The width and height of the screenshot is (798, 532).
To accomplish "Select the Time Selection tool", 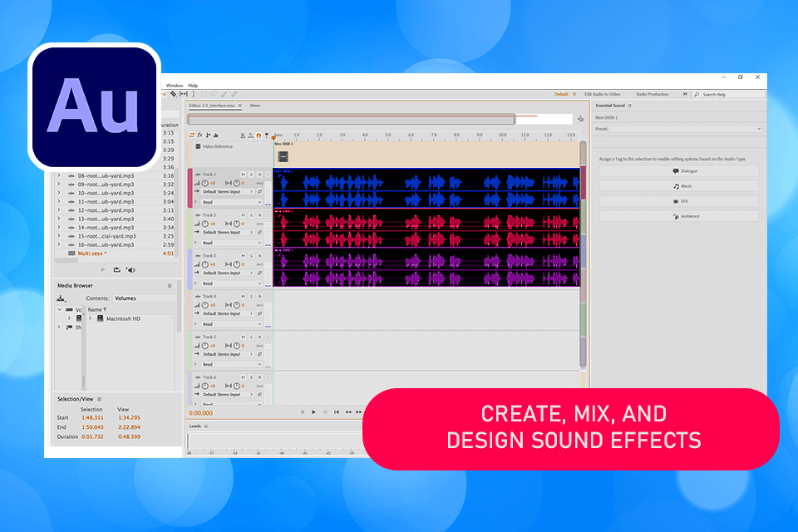I will click(x=194, y=94).
